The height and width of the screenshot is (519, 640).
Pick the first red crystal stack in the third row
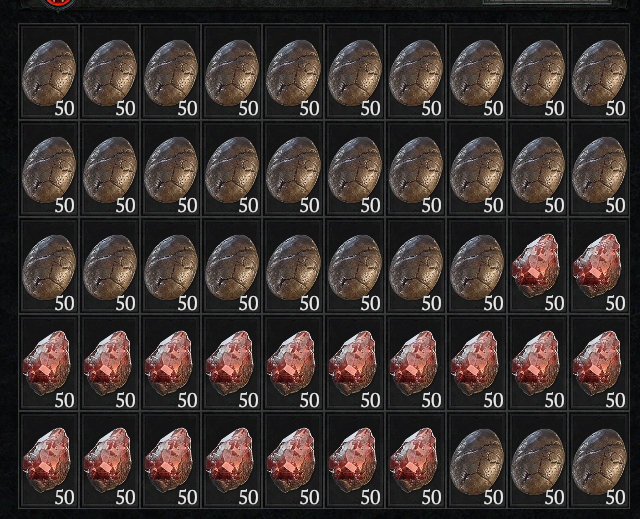click(538, 266)
